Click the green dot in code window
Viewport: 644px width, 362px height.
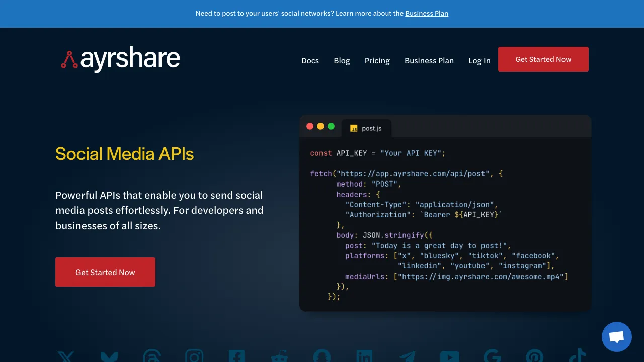(331, 126)
